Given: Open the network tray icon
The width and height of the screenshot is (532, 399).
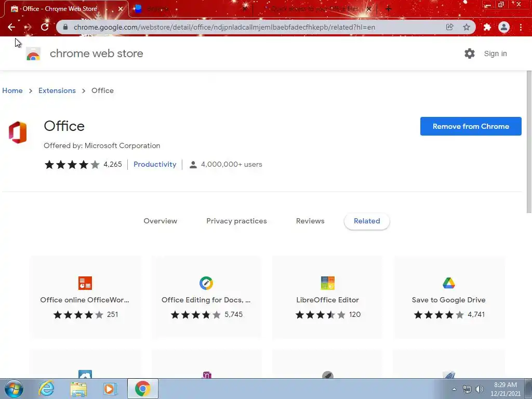Looking at the screenshot, I should click(467, 389).
